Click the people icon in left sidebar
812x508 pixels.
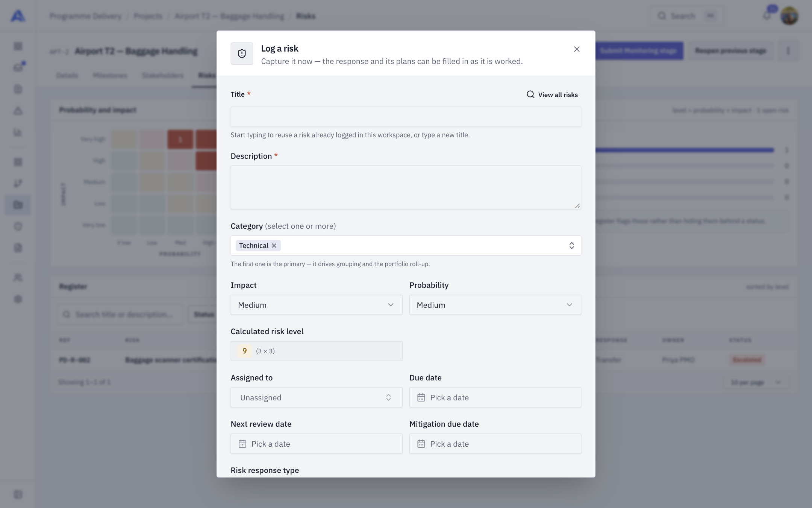coord(18,278)
